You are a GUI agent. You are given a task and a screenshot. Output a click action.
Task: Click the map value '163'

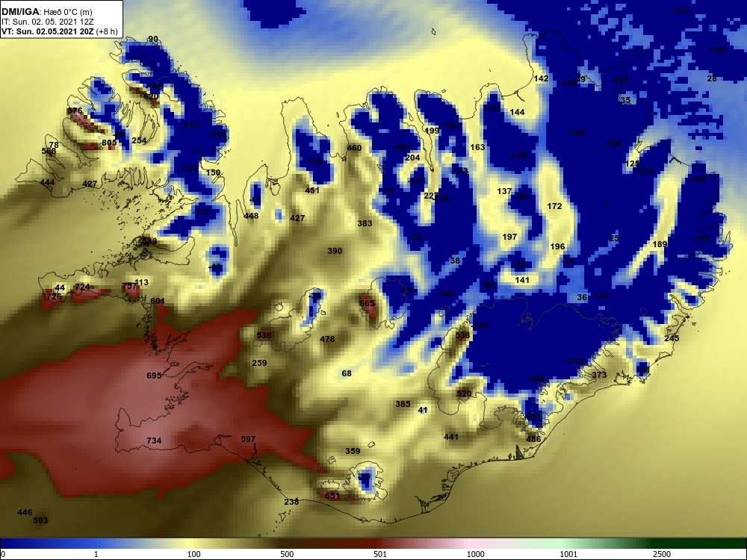point(477,147)
